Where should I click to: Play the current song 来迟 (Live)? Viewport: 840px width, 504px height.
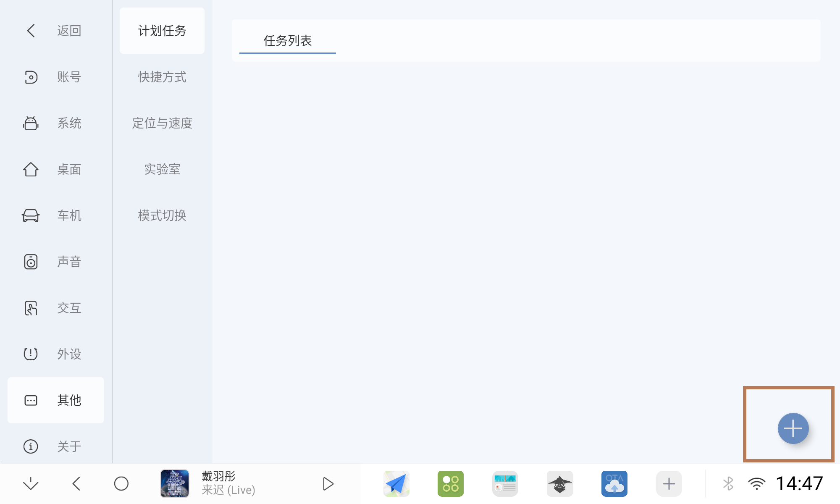(328, 483)
